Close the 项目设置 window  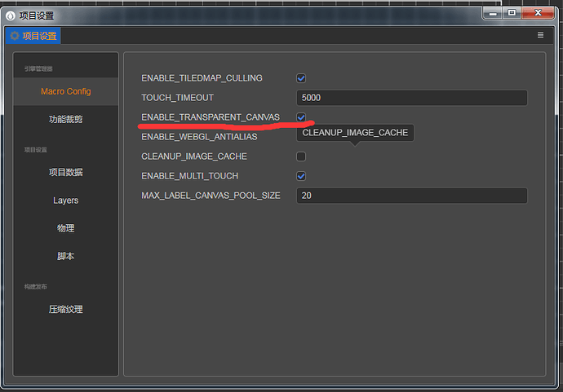click(x=538, y=13)
